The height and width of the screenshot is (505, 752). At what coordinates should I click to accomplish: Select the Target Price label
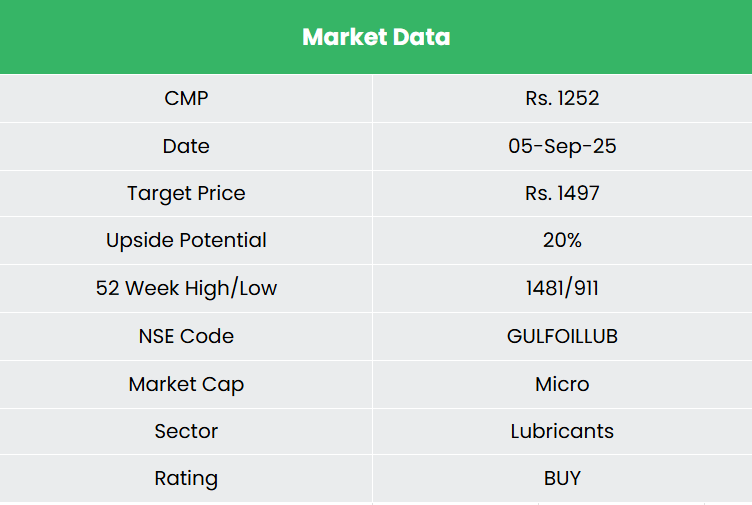pyautogui.click(x=186, y=193)
